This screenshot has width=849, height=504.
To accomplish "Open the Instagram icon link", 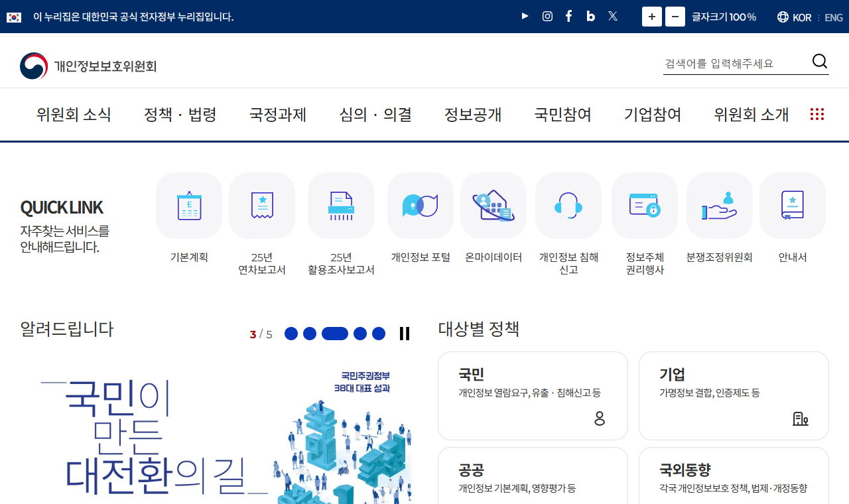I will coord(547,17).
